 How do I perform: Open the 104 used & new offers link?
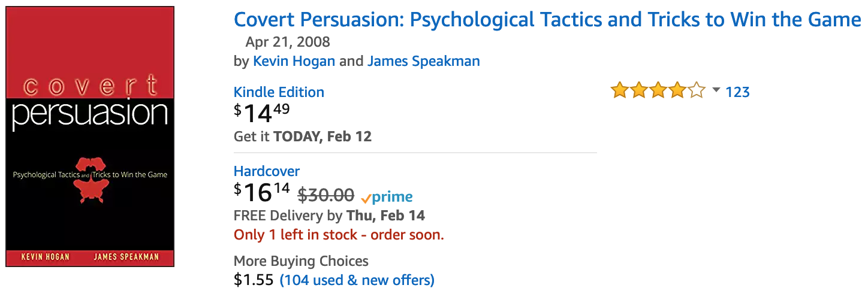[x=357, y=280]
